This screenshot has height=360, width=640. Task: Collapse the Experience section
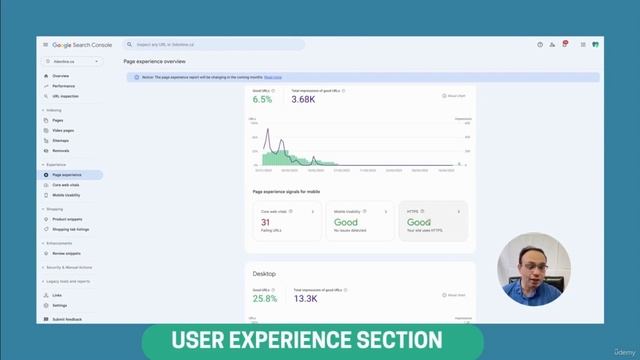[x=54, y=164]
